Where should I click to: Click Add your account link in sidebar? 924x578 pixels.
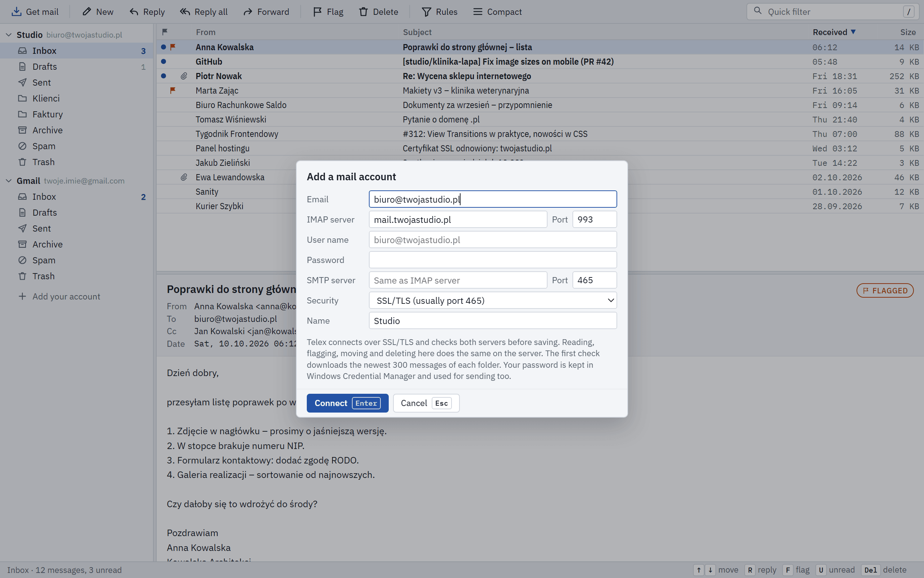66,296
